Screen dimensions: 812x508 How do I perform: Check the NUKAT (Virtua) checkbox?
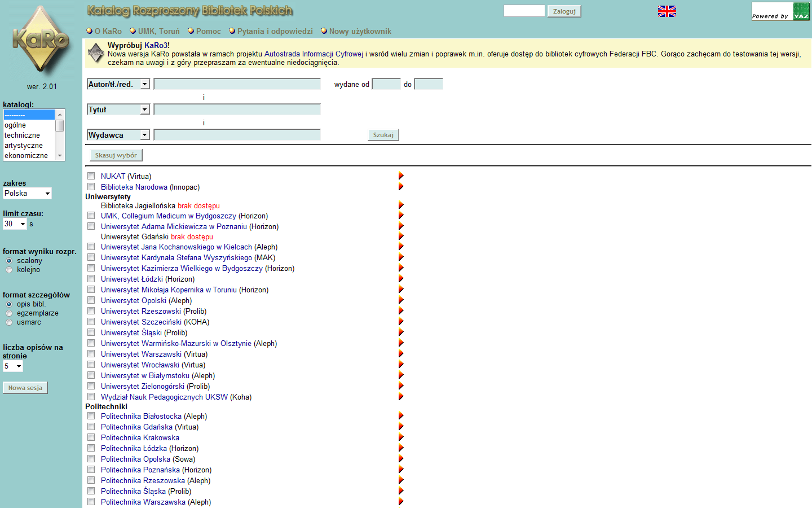click(x=91, y=176)
